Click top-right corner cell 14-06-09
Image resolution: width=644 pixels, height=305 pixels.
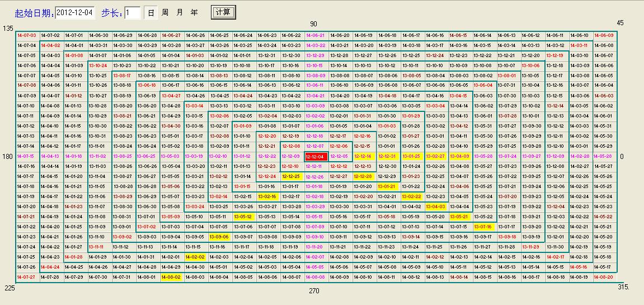[x=603, y=35]
